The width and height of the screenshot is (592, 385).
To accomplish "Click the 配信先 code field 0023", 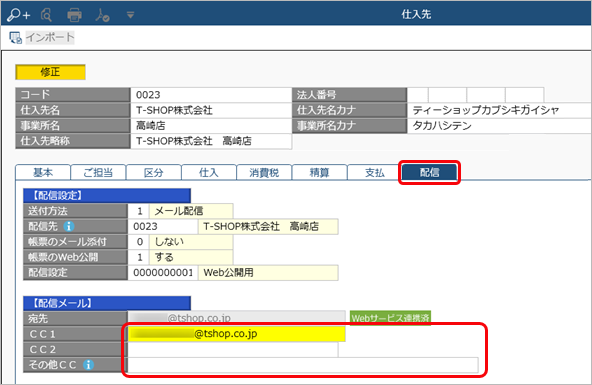I will click(163, 226).
